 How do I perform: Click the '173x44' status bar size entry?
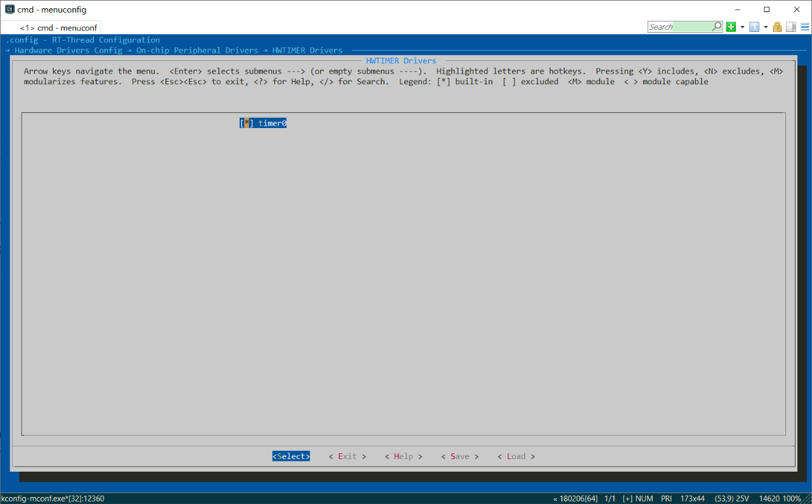pos(692,498)
